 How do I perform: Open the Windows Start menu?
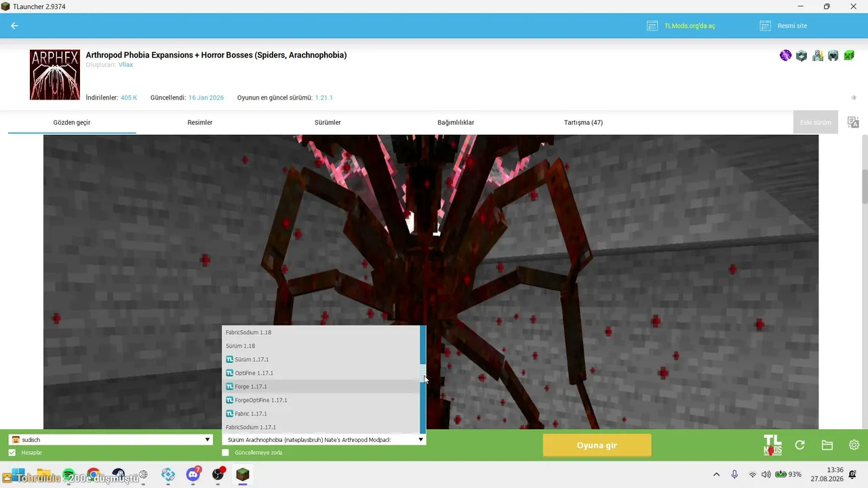click(x=18, y=474)
